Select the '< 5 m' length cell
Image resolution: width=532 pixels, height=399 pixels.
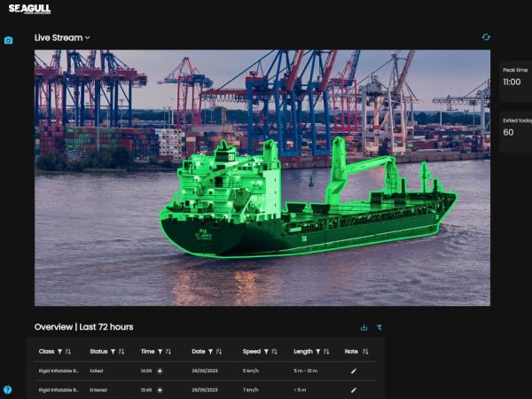tap(300, 390)
